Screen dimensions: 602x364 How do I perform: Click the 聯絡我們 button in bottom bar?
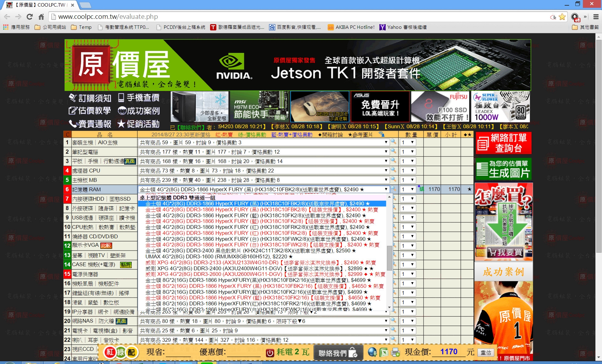point(338,353)
